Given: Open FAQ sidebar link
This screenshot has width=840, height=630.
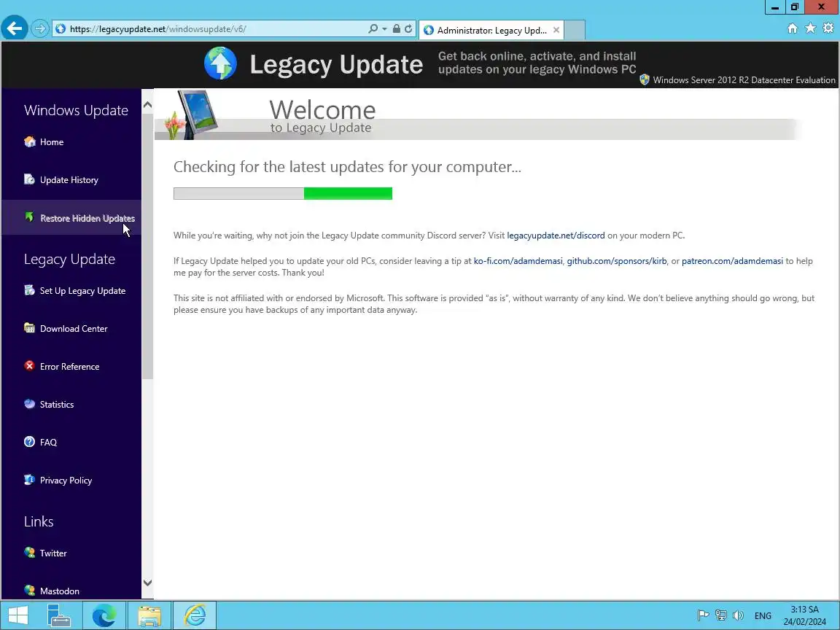Looking at the screenshot, I should (x=48, y=442).
